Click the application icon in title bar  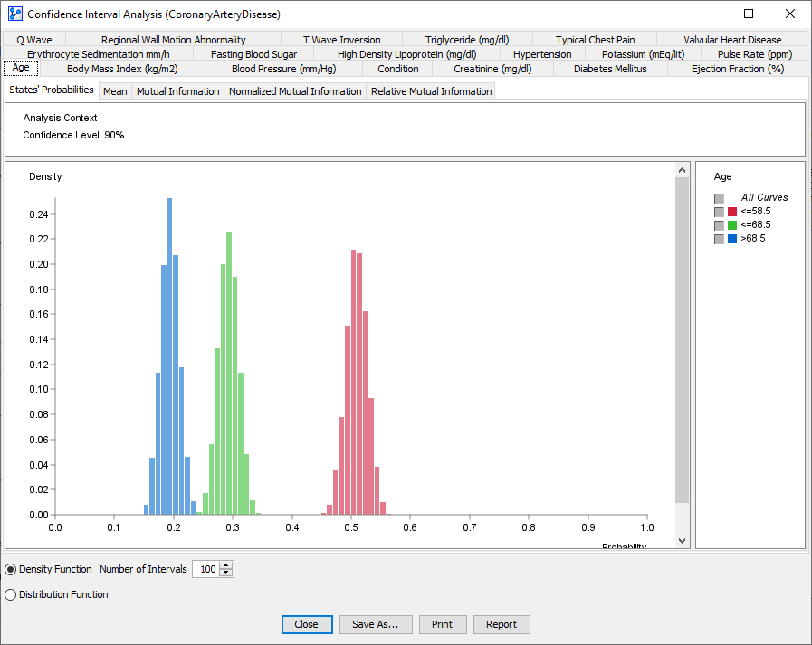14,14
